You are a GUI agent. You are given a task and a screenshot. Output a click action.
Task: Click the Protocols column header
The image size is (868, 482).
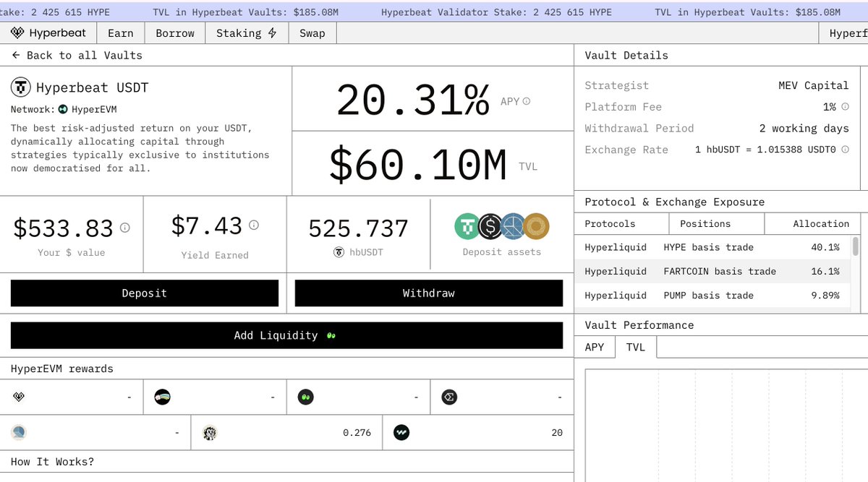tap(622, 224)
